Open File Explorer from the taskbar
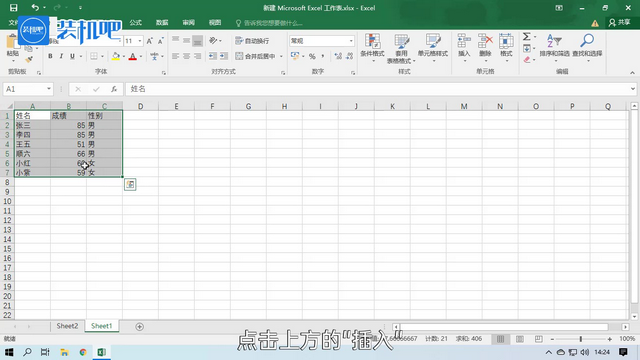640x360 pixels. click(x=64, y=352)
